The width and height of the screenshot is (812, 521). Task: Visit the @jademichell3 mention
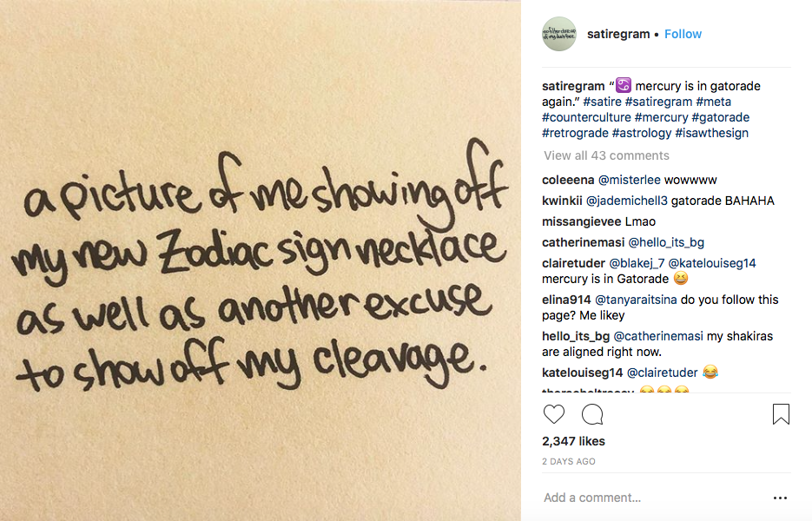click(x=627, y=201)
